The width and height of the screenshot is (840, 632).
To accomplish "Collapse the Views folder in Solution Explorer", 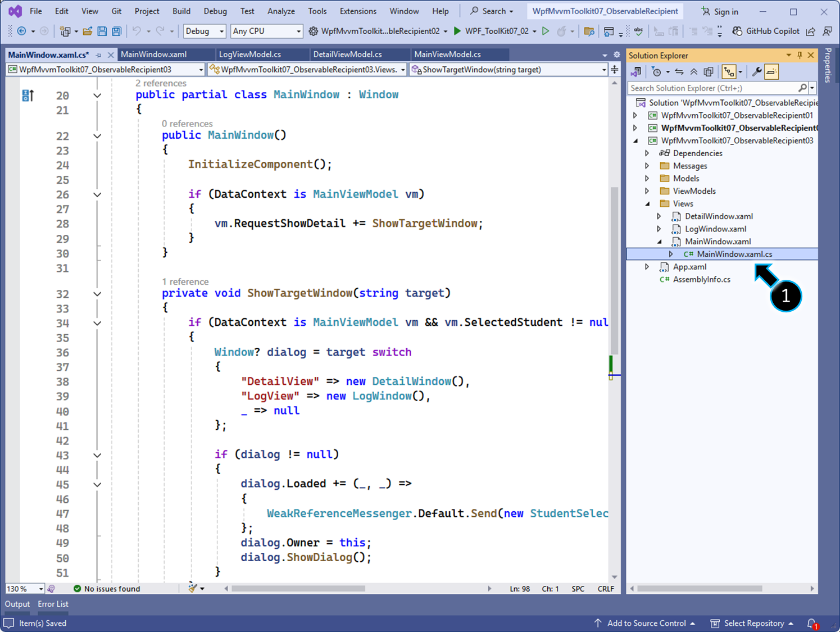I will click(x=647, y=204).
